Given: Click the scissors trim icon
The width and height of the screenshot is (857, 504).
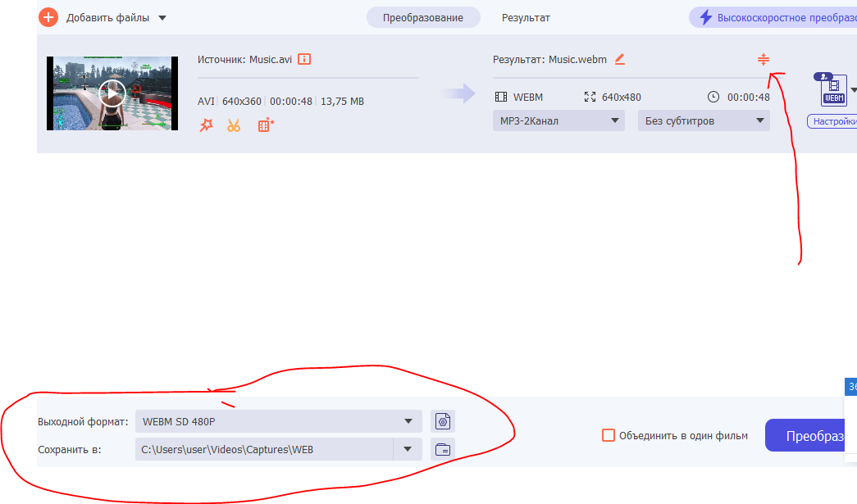Looking at the screenshot, I should click(235, 125).
